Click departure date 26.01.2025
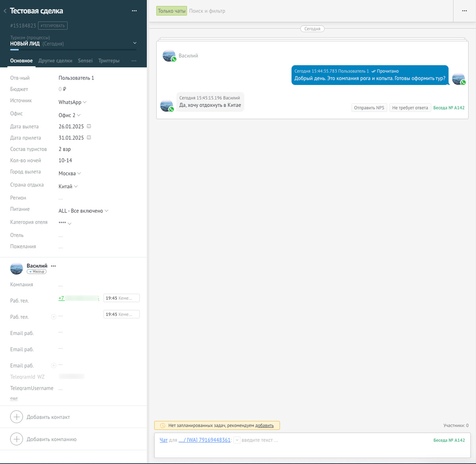Screen dimensions: 476x464 [71, 127]
